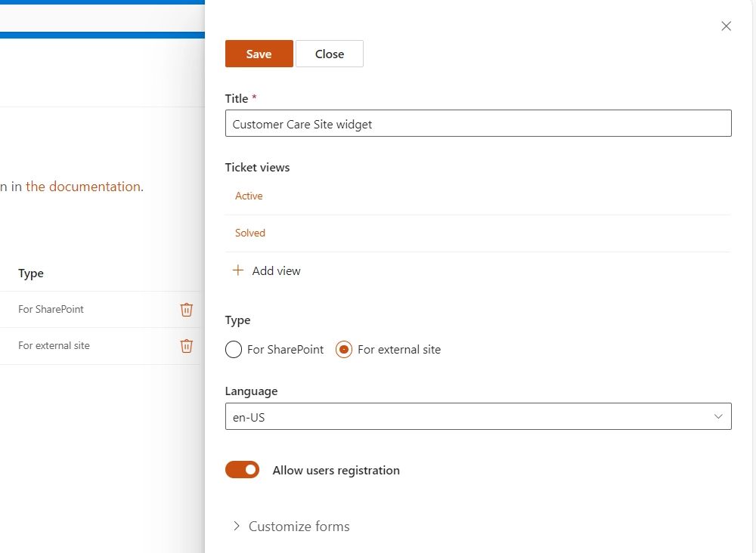756x553 pixels.
Task: Select the For SharePoint list row text
Action: (51, 309)
